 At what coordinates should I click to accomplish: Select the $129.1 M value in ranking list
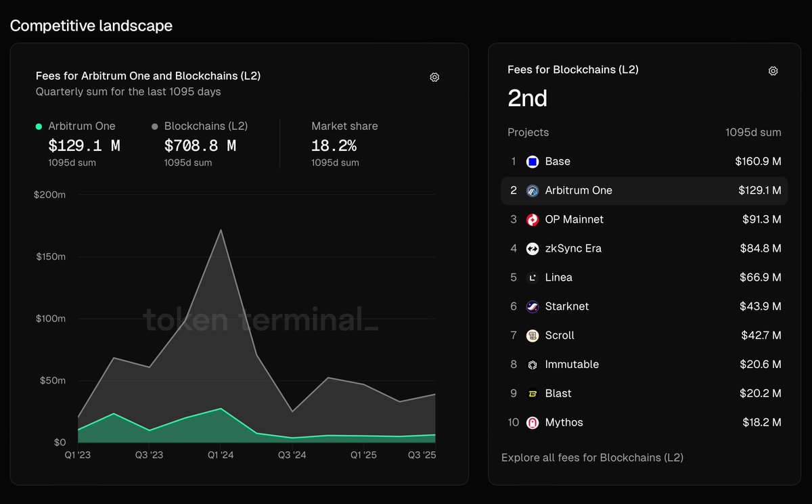click(760, 191)
